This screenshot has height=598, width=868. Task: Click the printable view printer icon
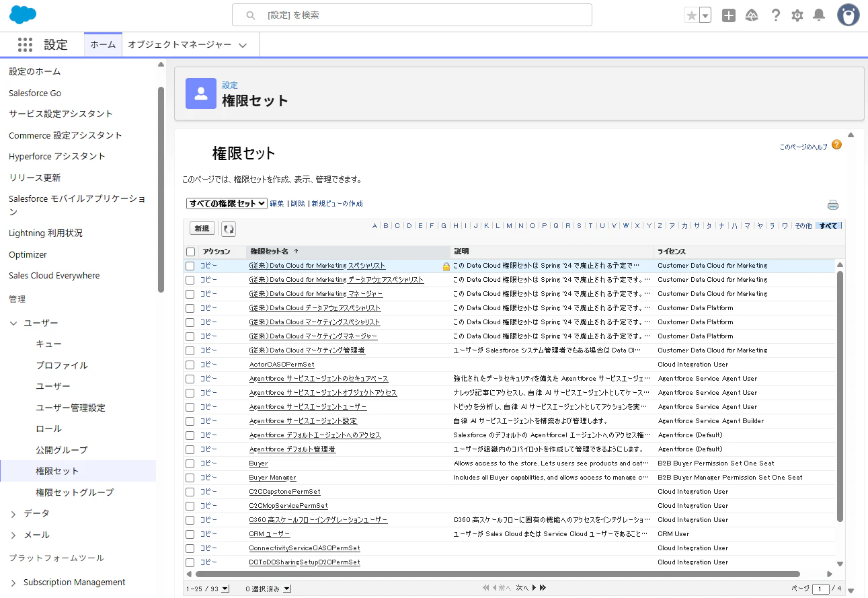tap(833, 205)
